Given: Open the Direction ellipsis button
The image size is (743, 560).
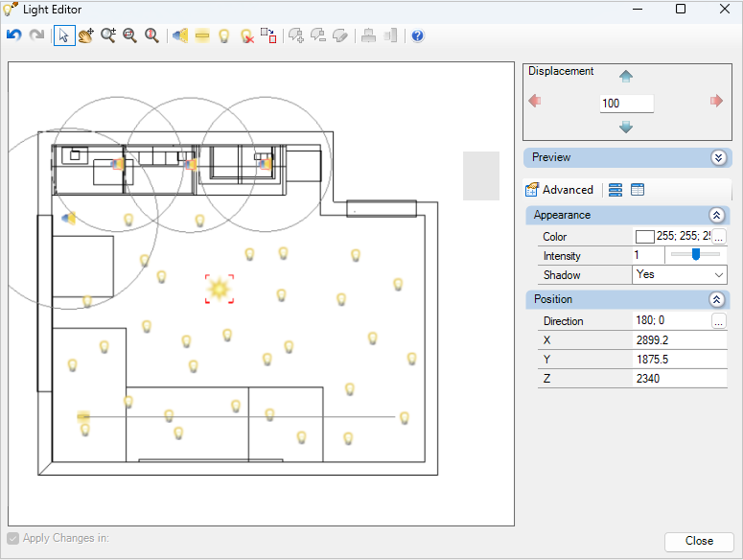Looking at the screenshot, I should coord(718,321).
